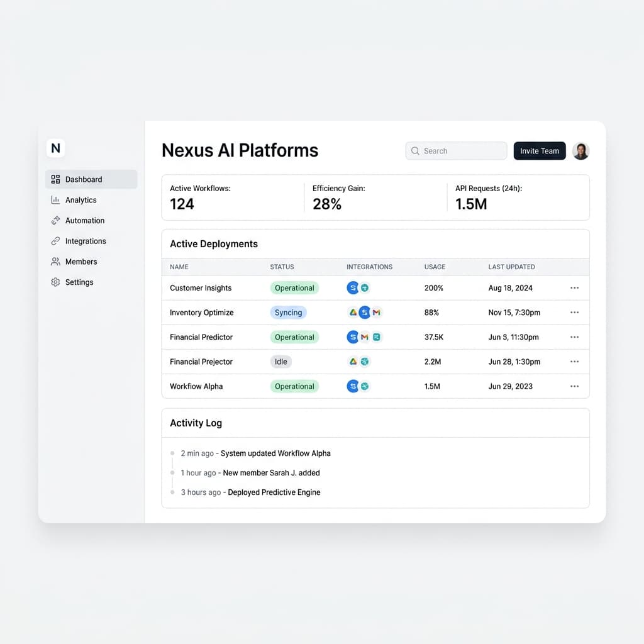644x644 pixels.
Task: Open the Dashboard menu item
Action: click(91, 179)
